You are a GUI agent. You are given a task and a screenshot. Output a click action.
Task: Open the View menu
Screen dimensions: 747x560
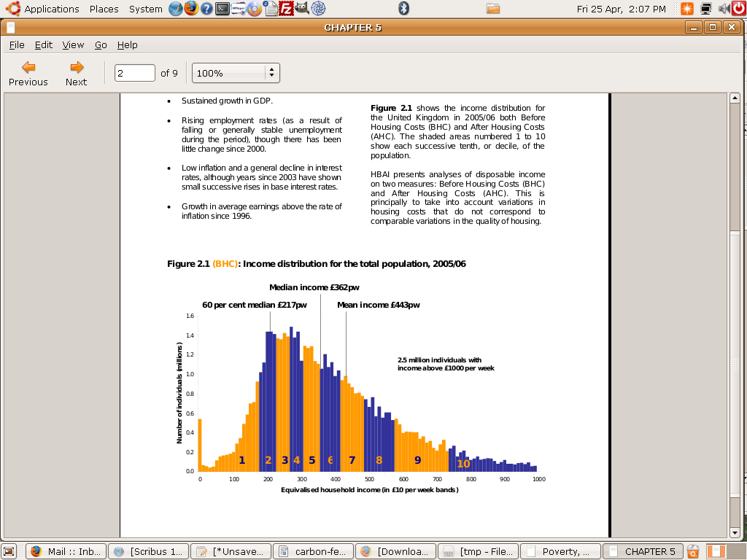tap(73, 44)
